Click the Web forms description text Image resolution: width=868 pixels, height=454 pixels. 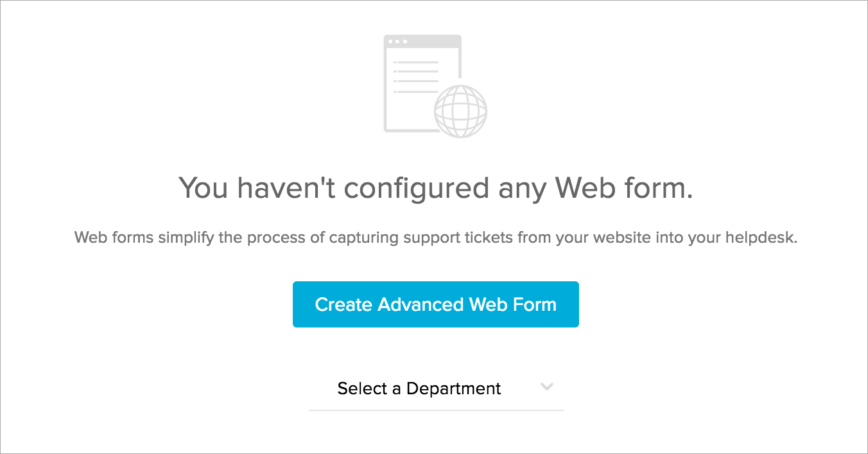coord(435,238)
